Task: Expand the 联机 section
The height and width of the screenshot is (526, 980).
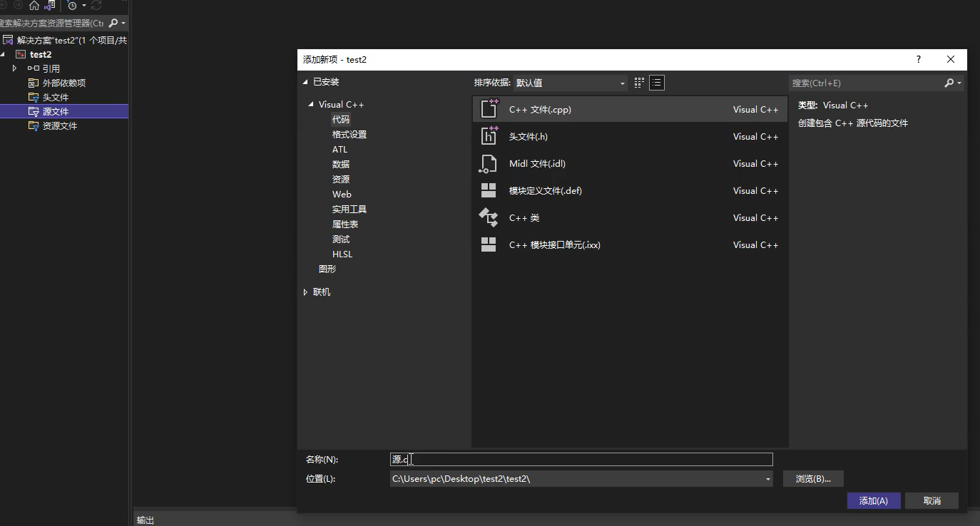Action: [306, 292]
